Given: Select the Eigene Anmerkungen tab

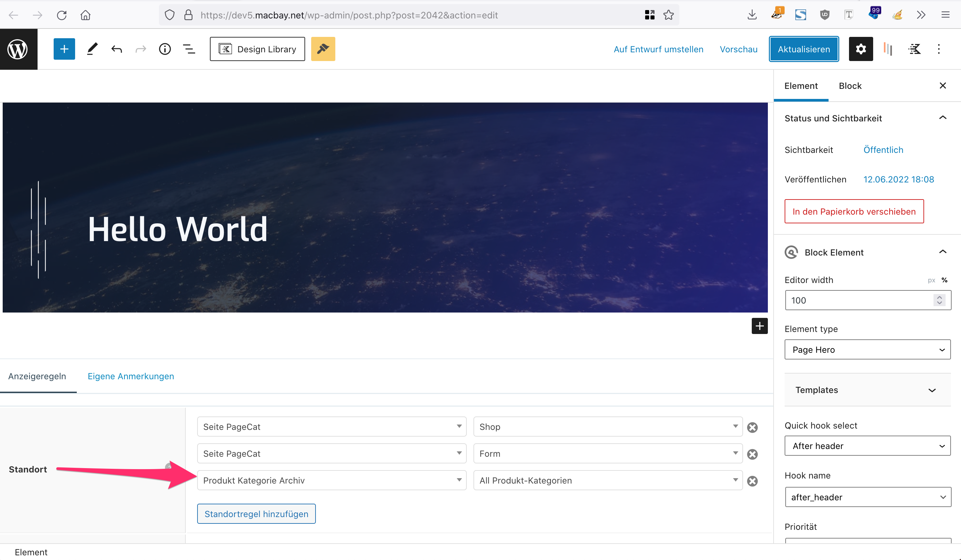Looking at the screenshot, I should [x=131, y=377].
